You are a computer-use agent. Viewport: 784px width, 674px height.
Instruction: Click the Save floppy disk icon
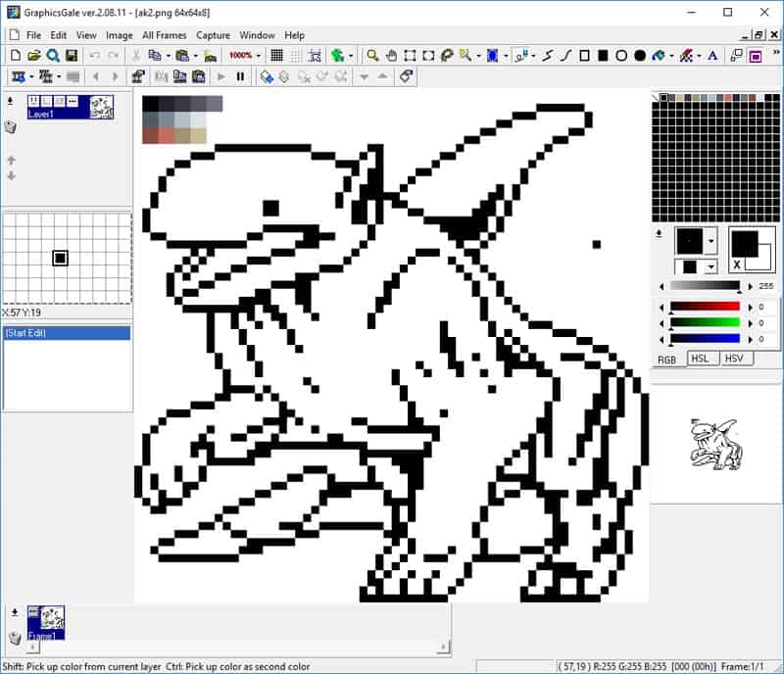[x=72, y=56]
